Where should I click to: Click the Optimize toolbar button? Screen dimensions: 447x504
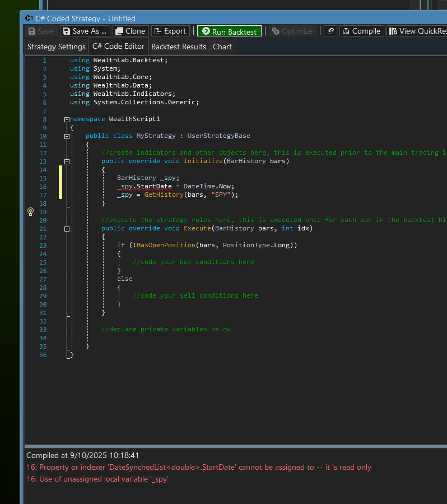pos(292,31)
